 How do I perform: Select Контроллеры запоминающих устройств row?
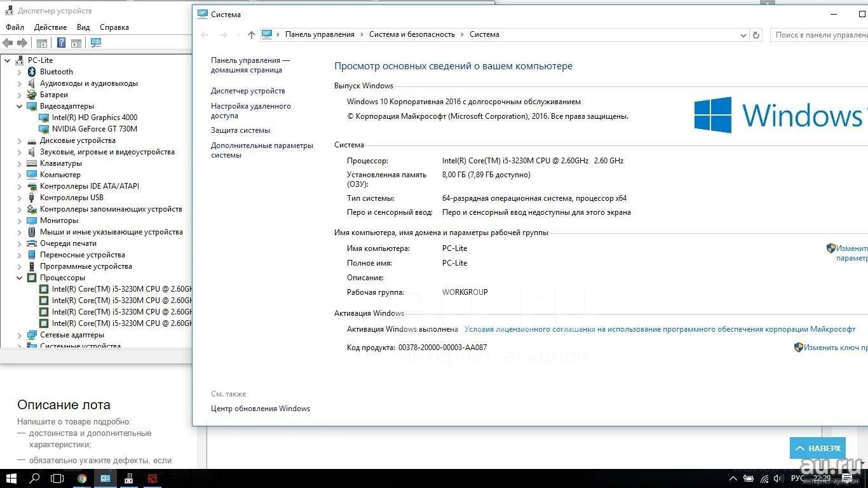111,209
